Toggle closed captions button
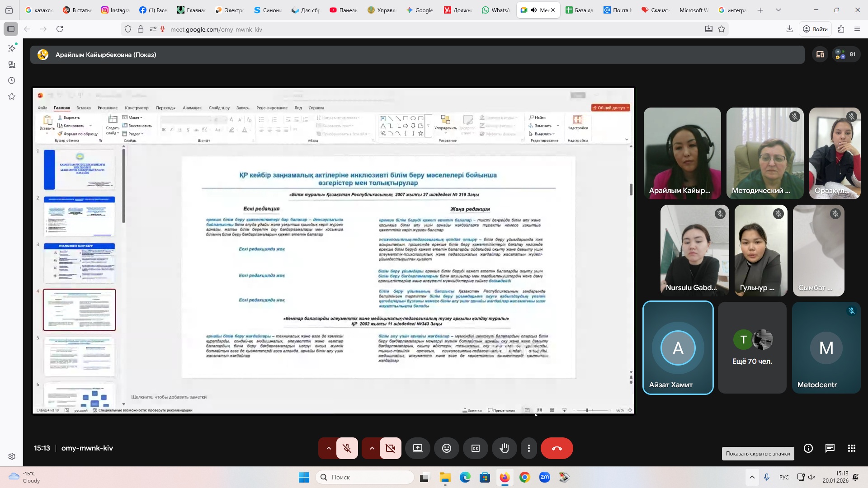The width and height of the screenshot is (868, 488). (x=476, y=448)
